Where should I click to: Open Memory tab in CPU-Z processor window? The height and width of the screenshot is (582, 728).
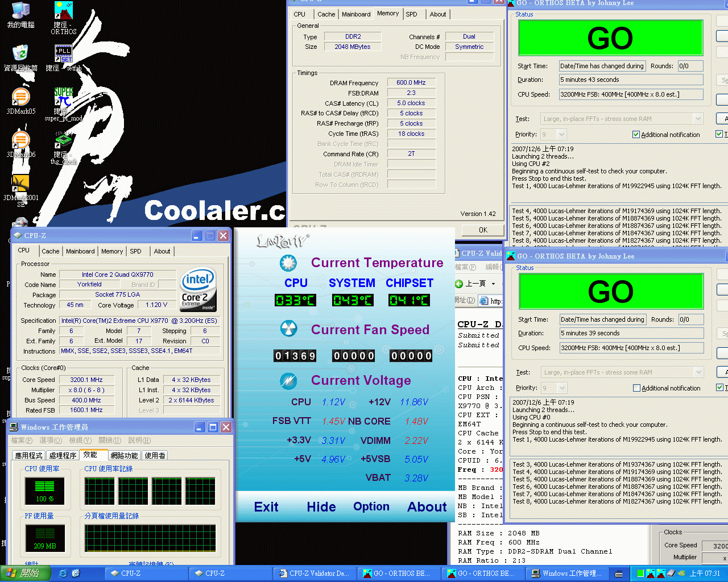(112, 251)
